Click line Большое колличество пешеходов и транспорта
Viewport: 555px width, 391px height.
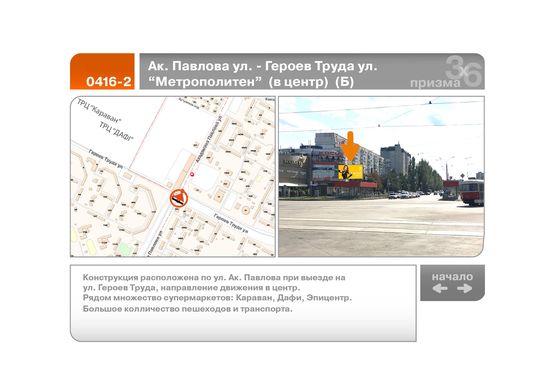(x=188, y=309)
